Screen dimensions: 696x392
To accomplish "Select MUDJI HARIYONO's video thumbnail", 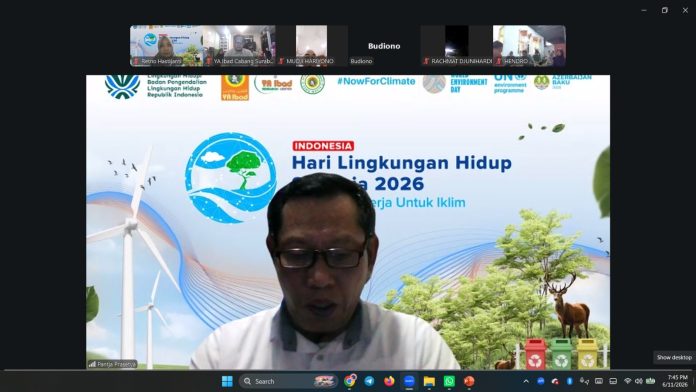I will pos(311,46).
